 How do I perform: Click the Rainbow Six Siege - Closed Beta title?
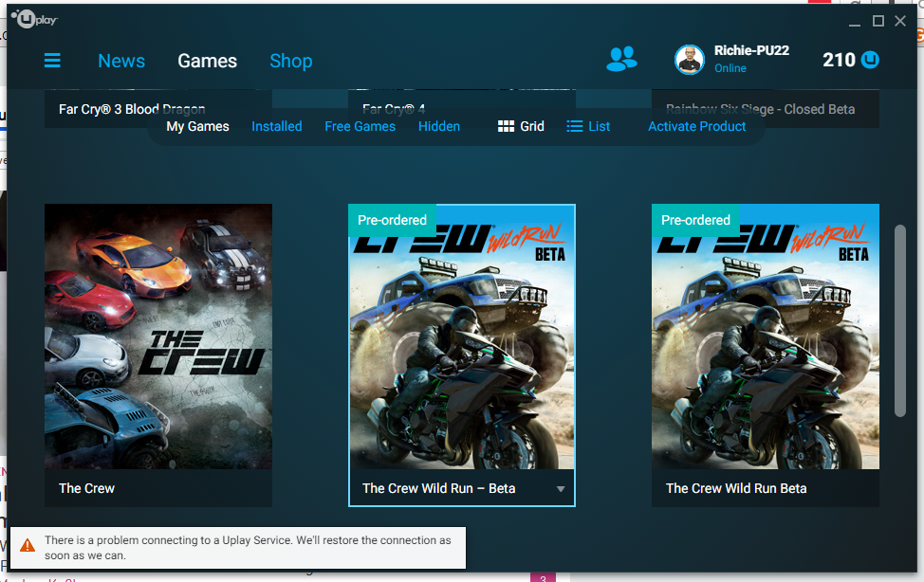pos(760,109)
